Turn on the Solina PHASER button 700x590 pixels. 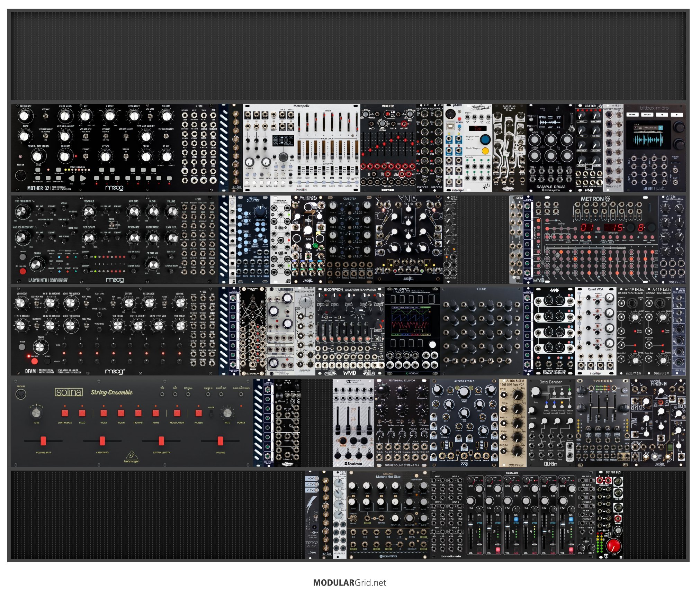pyautogui.click(x=198, y=413)
